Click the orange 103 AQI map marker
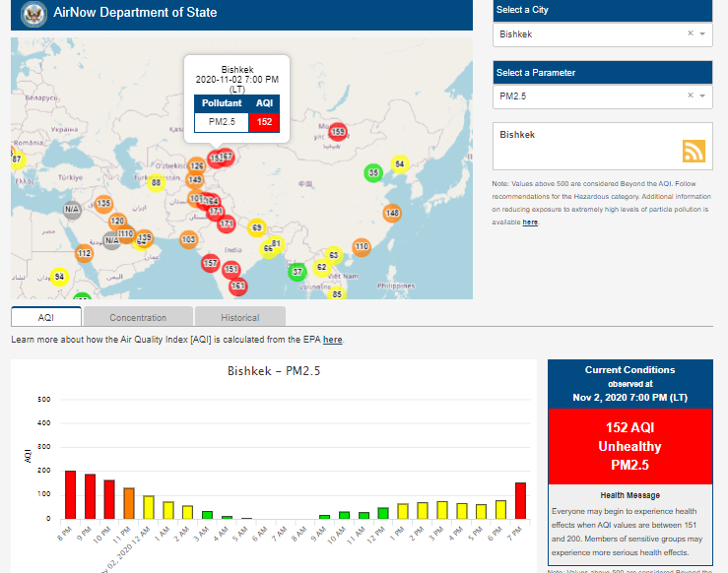The height and width of the screenshot is (573, 728). (189, 239)
